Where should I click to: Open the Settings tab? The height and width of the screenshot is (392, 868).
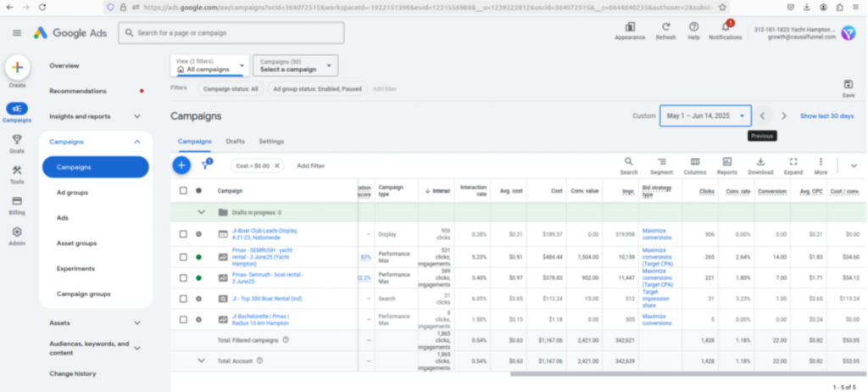[271, 141]
